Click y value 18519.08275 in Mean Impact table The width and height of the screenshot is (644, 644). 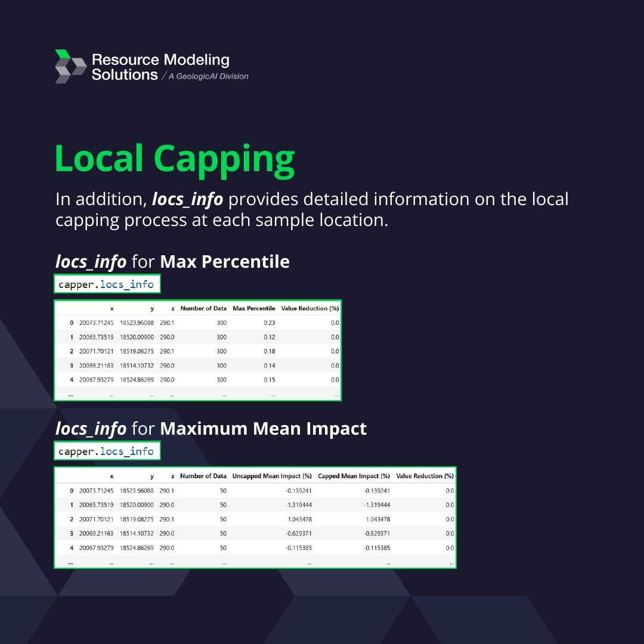coord(137,519)
